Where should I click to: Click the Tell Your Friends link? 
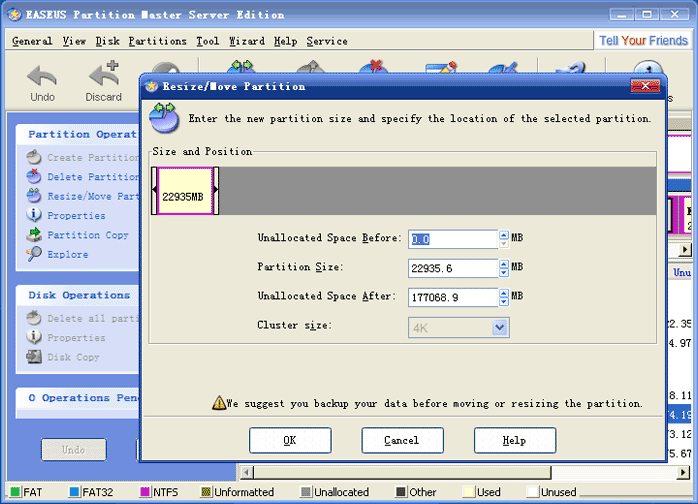pos(643,41)
